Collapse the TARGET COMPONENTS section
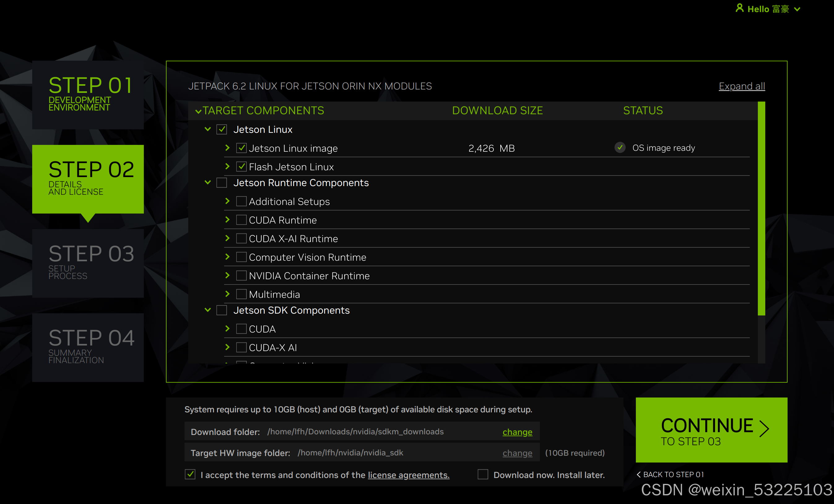 198,111
